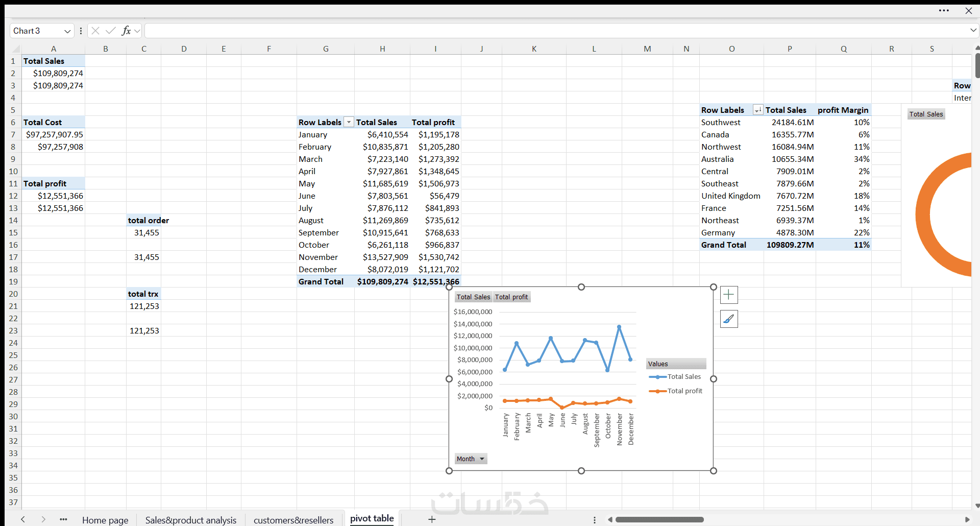Click the formula bar cancel X icon
The width and height of the screenshot is (980, 526).
click(x=95, y=31)
